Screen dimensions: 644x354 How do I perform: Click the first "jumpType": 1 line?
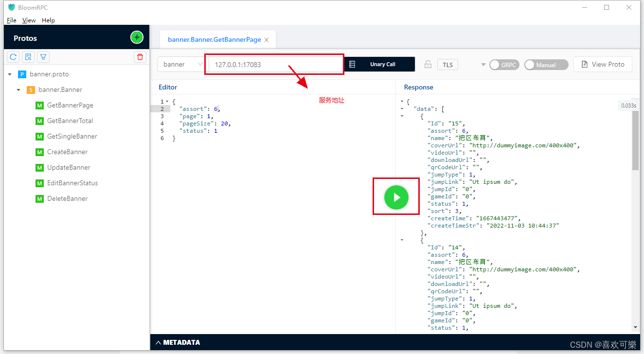(x=452, y=175)
